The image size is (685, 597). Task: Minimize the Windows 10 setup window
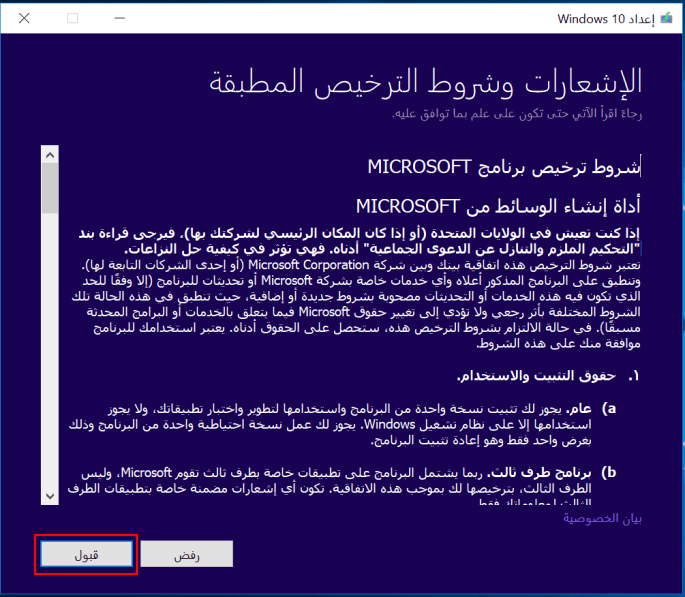120,18
